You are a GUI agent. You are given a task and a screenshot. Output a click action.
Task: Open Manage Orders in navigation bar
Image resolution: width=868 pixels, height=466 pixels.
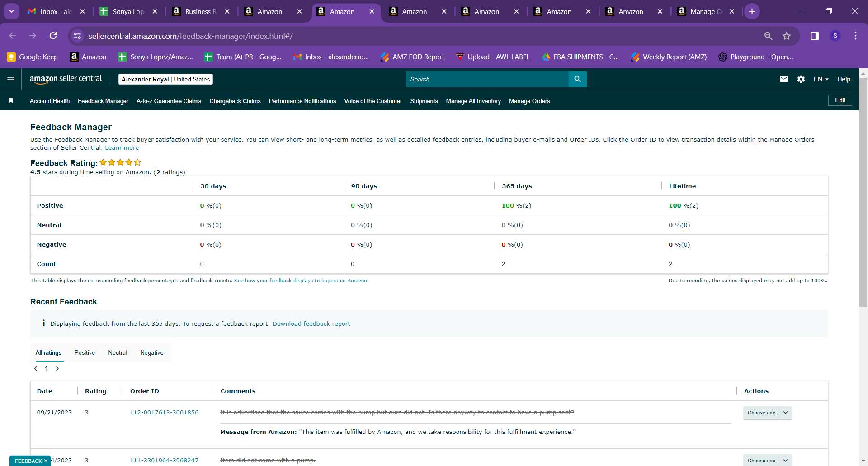click(x=529, y=101)
